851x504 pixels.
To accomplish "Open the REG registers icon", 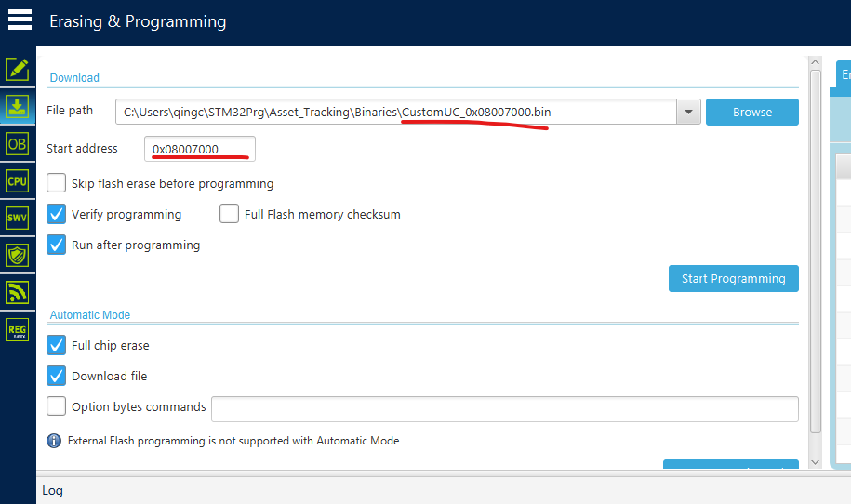I will coord(18,330).
